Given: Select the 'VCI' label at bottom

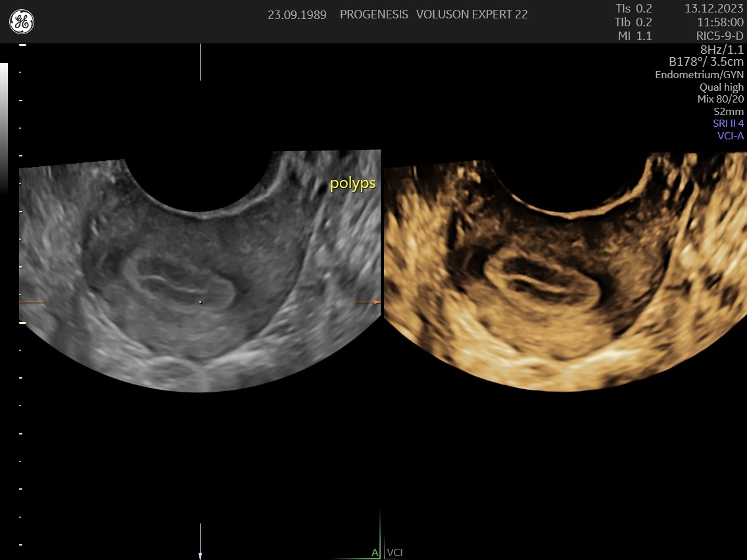Looking at the screenshot, I should (x=395, y=553).
